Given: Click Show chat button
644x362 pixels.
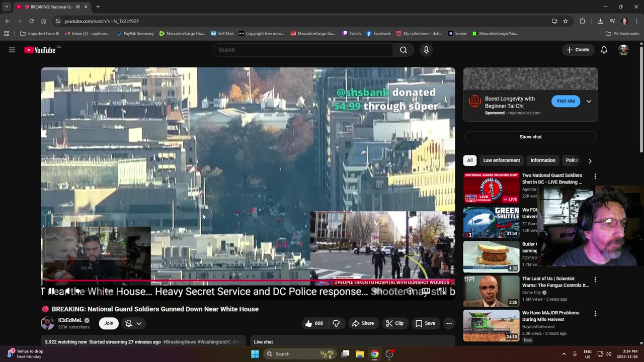Looking at the screenshot, I should [530, 137].
